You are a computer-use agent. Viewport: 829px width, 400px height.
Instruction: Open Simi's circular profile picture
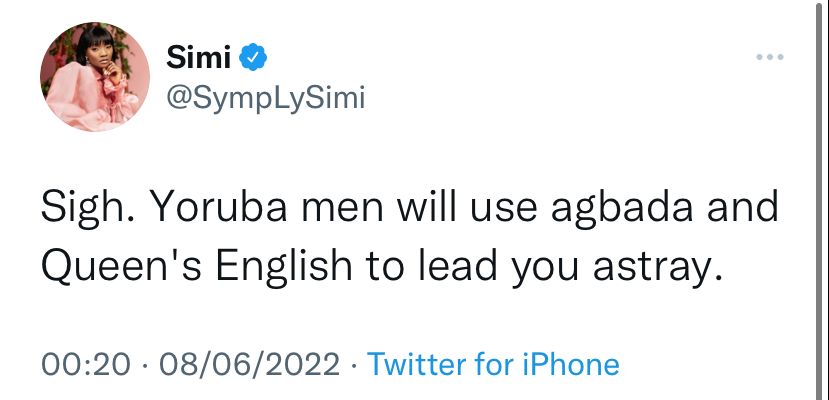(95, 77)
